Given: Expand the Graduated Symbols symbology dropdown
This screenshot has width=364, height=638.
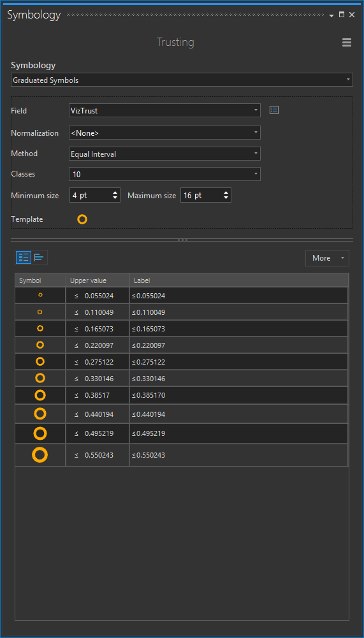Looking at the screenshot, I should tap(182, 80).
